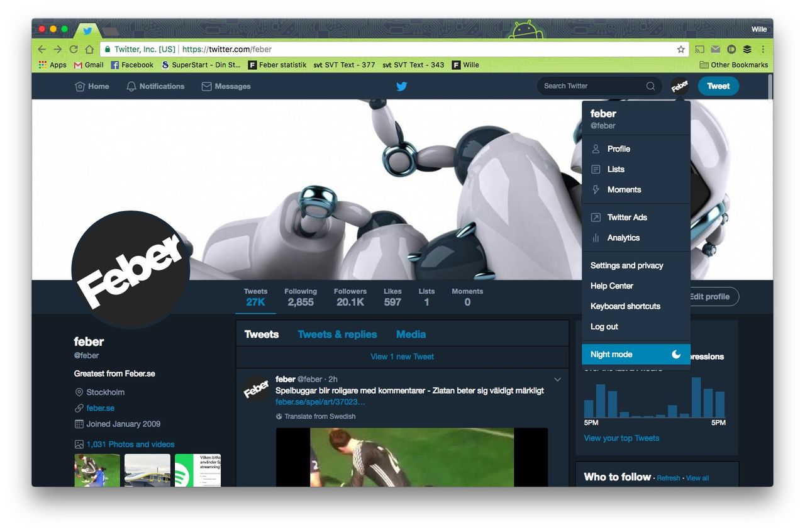
Task: Click the Chrome cast icon
Action: (699, 49)
